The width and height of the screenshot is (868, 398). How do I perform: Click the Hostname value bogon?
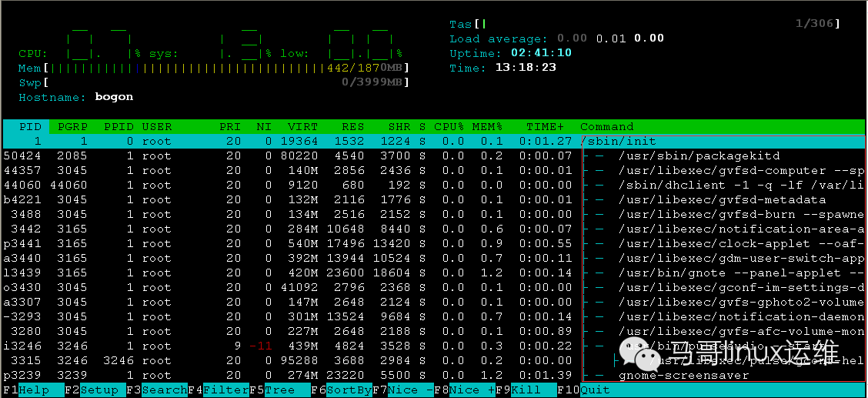114,98
